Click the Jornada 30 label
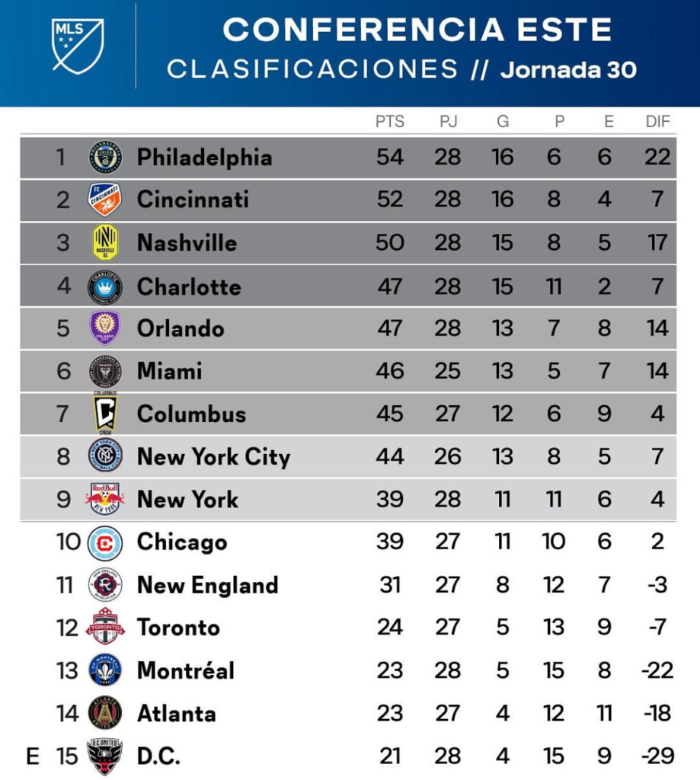700x780 pixels. (568, 70)
